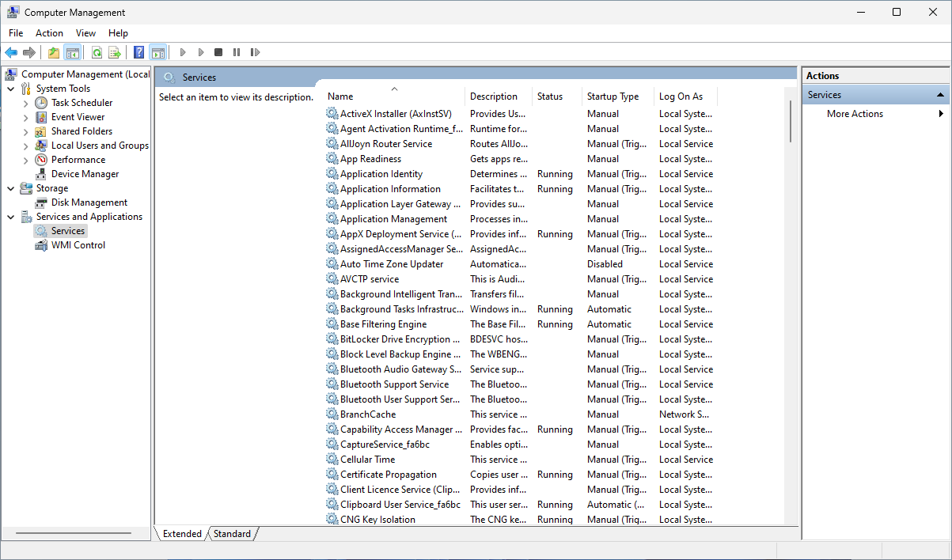Expand Local Users and Groups node

(x=26, y=146)
